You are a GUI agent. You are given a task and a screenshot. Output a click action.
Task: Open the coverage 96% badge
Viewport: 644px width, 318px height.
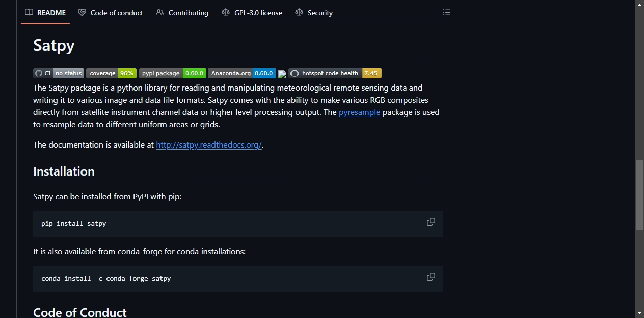click(111, 73)
